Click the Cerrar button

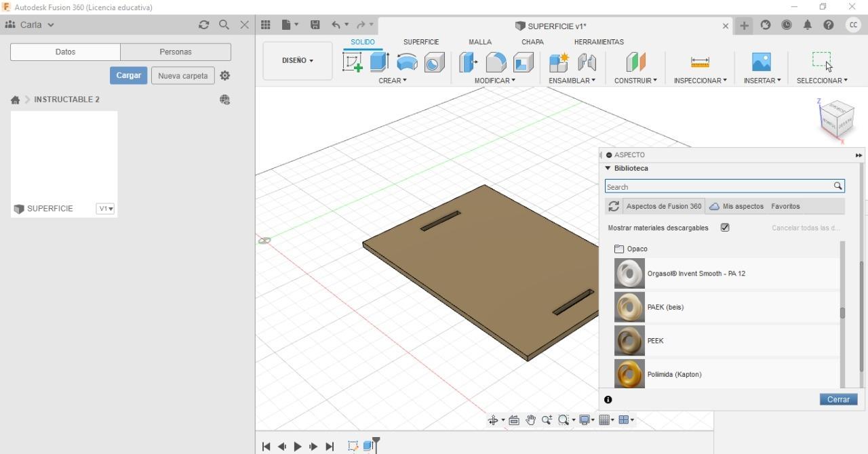(838, 400)
